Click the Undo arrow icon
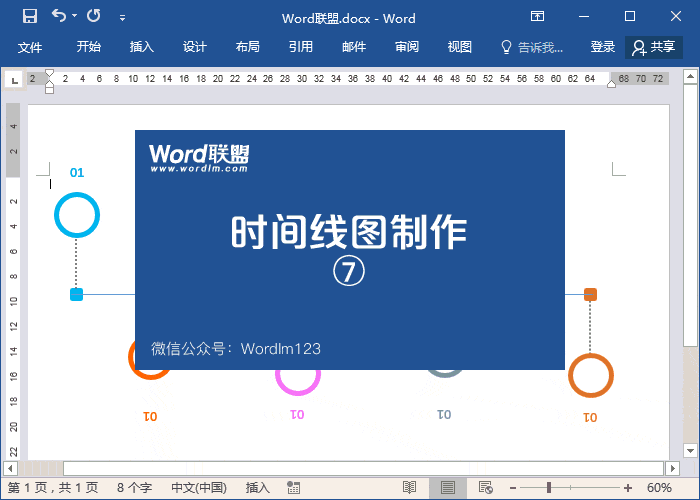The width and height of the screenshot is (700, 500). pyautogui.click(x=59, y=16)
